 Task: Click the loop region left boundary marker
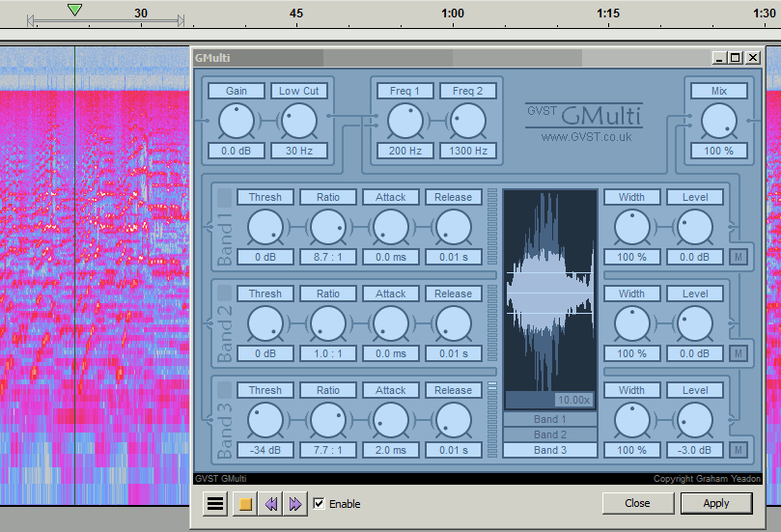click(x=30, y=20)
